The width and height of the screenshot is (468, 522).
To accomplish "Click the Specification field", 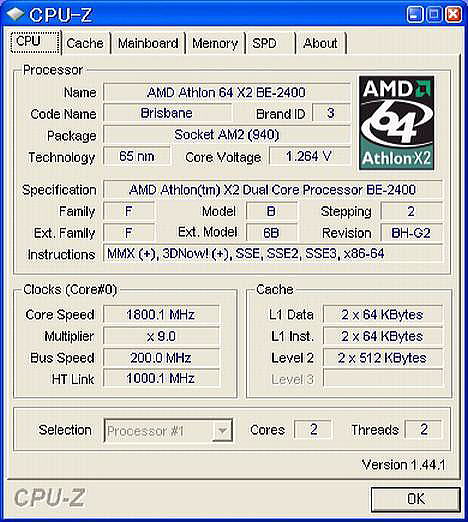I will pos(273,190).
